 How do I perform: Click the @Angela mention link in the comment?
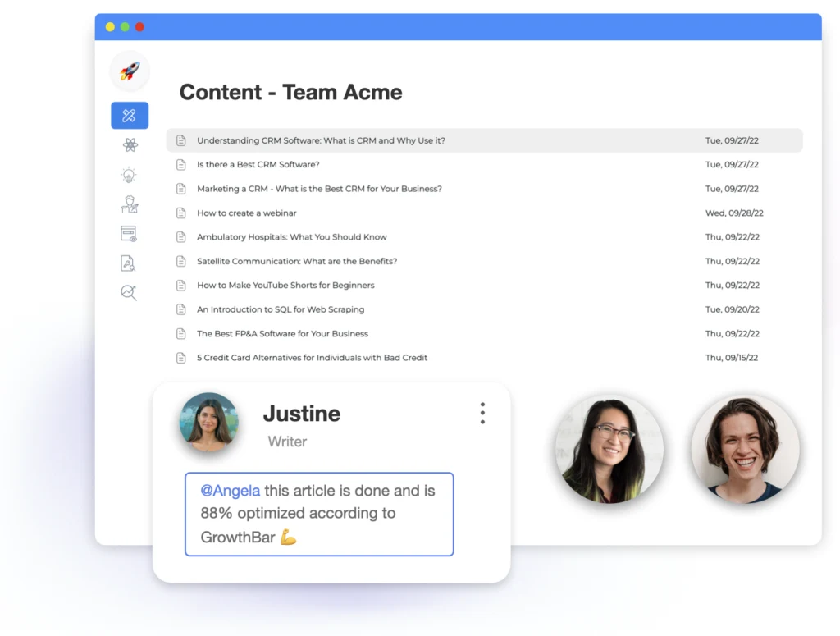[x=230, y=490]
